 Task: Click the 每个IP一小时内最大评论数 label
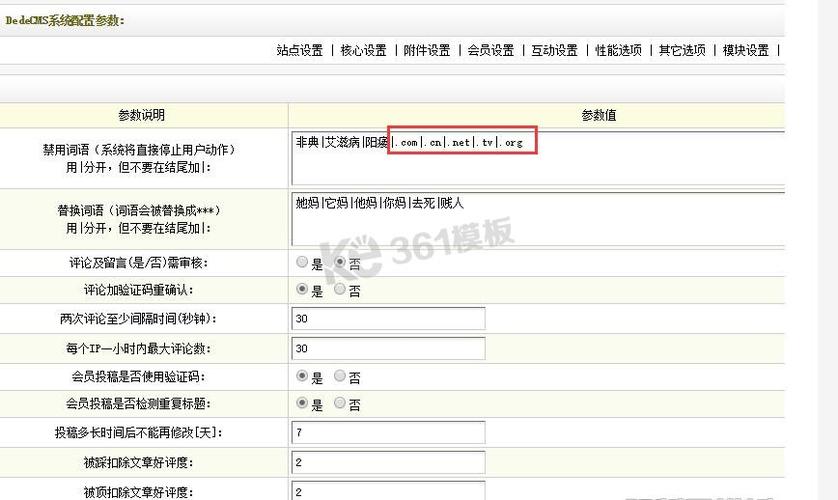click(138, 349)
